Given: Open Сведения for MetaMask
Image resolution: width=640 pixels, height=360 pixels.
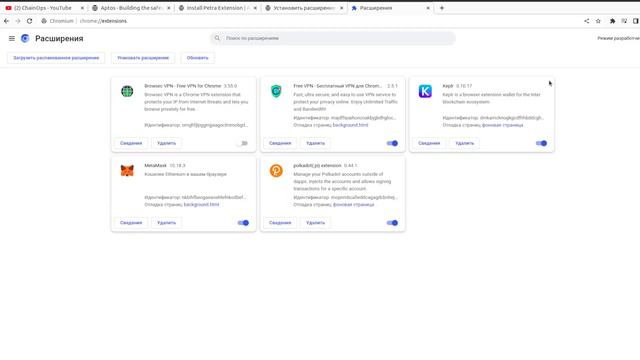Looking at the screenshot, I should 131,223.
